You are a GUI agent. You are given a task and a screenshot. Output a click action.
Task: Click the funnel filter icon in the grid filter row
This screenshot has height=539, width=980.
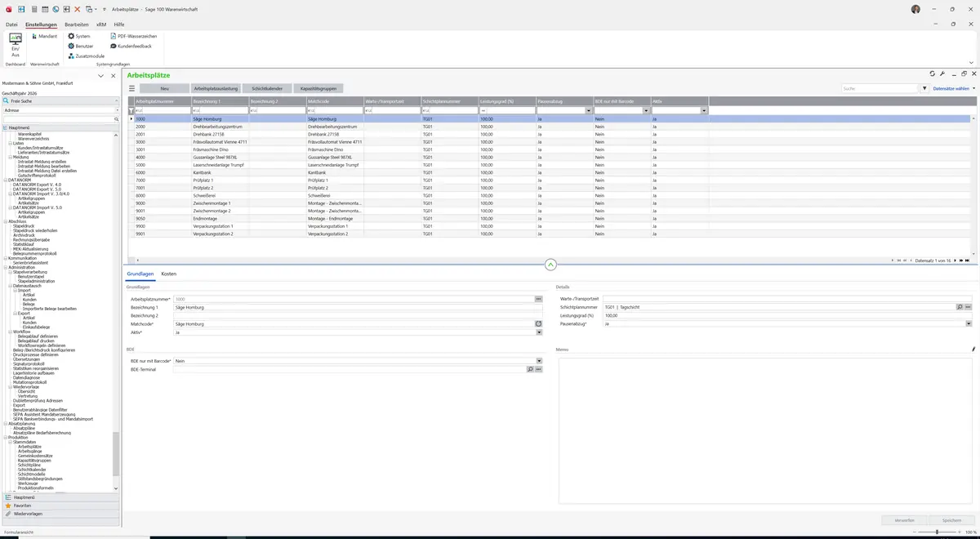131,110
